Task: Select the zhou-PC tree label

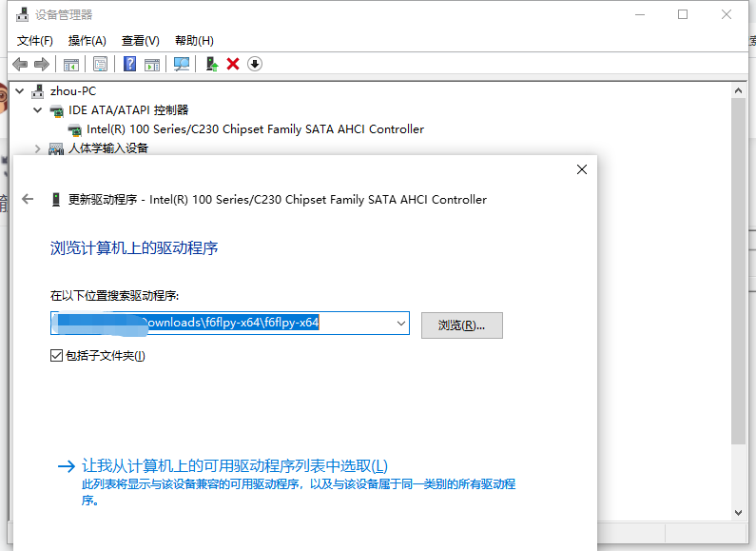Action: 73,91
